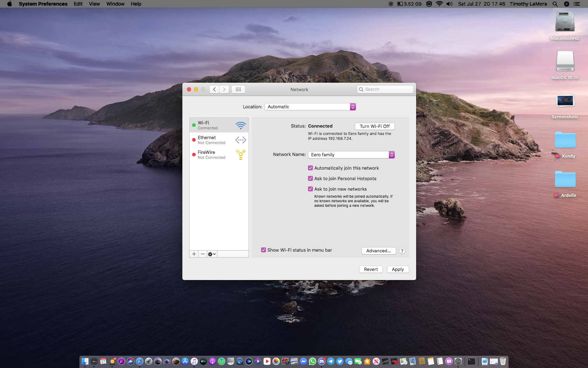Toggle Ask to join Personal Hotspots

pyautogui.click(x=310, y=179)
